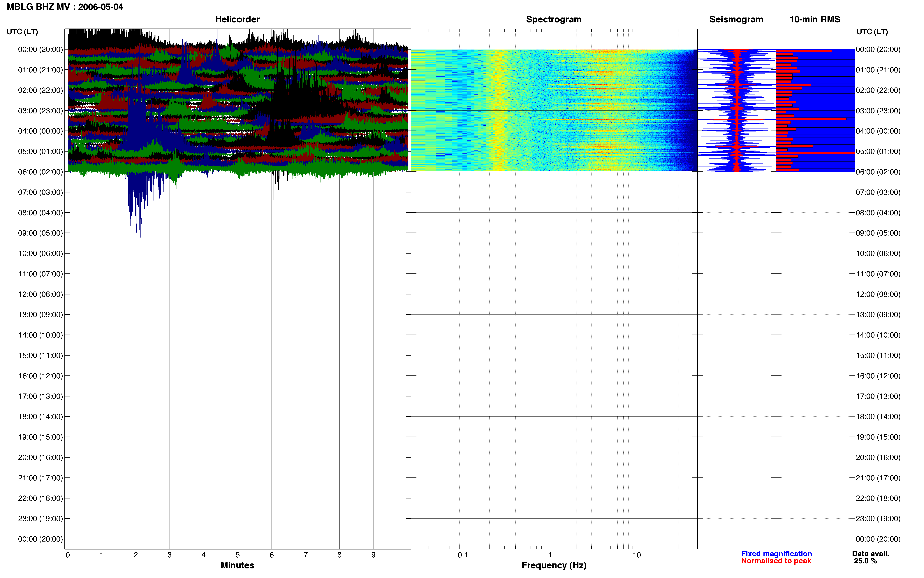Click left axis label '18:00 (14:00)'

tap(41, 417)
